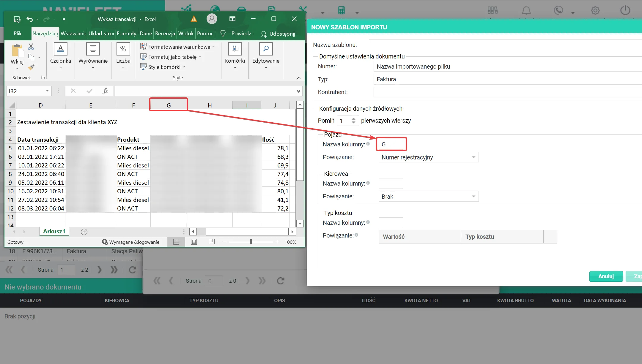This screenshot has width=642, height=364.
Task: Open Kierowca Powiązanie Brak dropdown
Action: pos(473,197)
